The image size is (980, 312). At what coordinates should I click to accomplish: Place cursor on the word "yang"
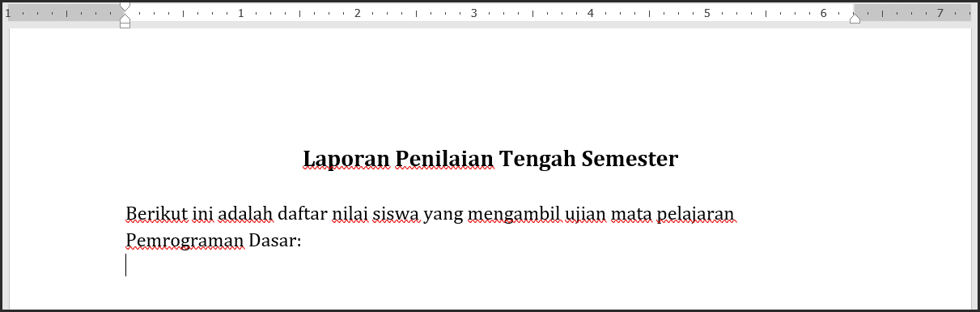click(x=444, y=216)
